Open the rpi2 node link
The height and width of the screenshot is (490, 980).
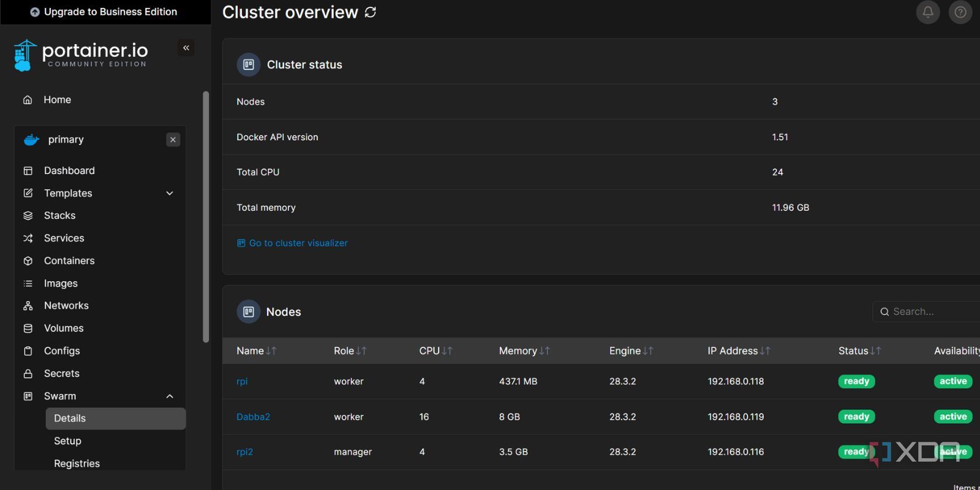coord(244,452)
